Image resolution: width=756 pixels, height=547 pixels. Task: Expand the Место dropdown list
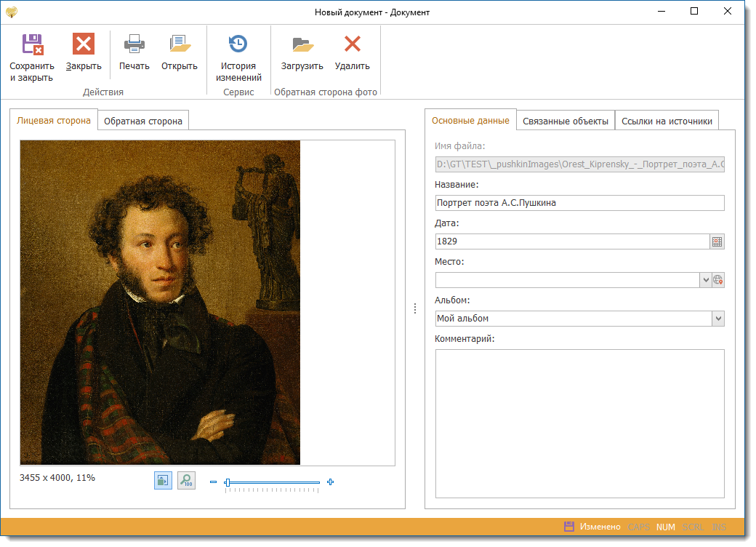(x=705, y=280)
